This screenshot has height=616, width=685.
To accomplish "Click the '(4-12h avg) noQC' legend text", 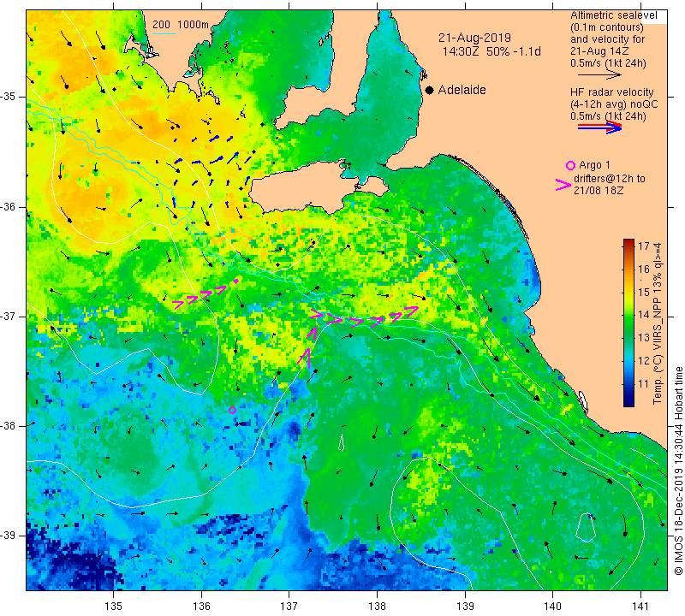I will [x=614, y=104].
